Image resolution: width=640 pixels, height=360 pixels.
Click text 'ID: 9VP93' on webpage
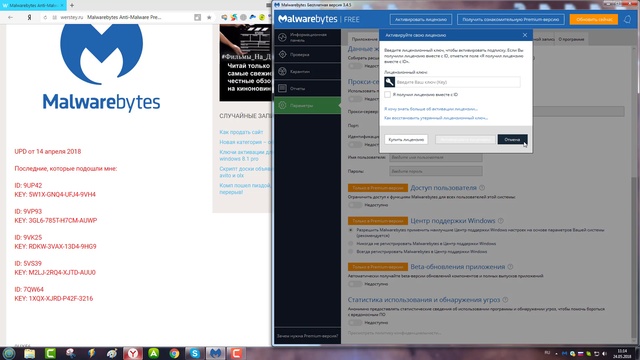coord(28,211)
